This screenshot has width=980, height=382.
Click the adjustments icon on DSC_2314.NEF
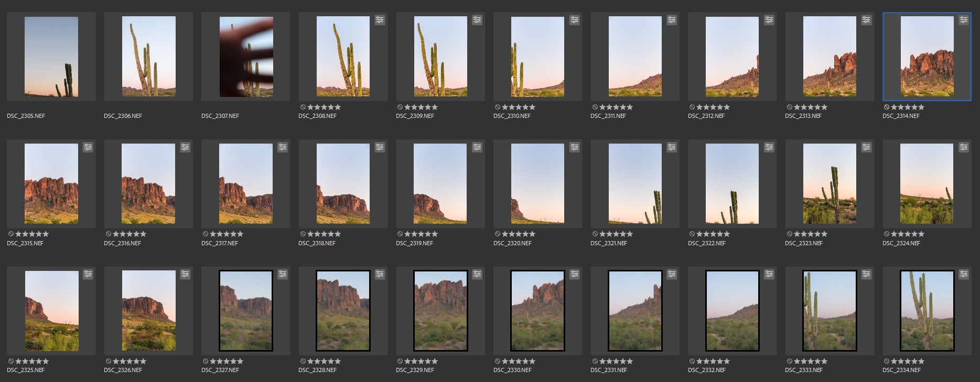(963, 20)
